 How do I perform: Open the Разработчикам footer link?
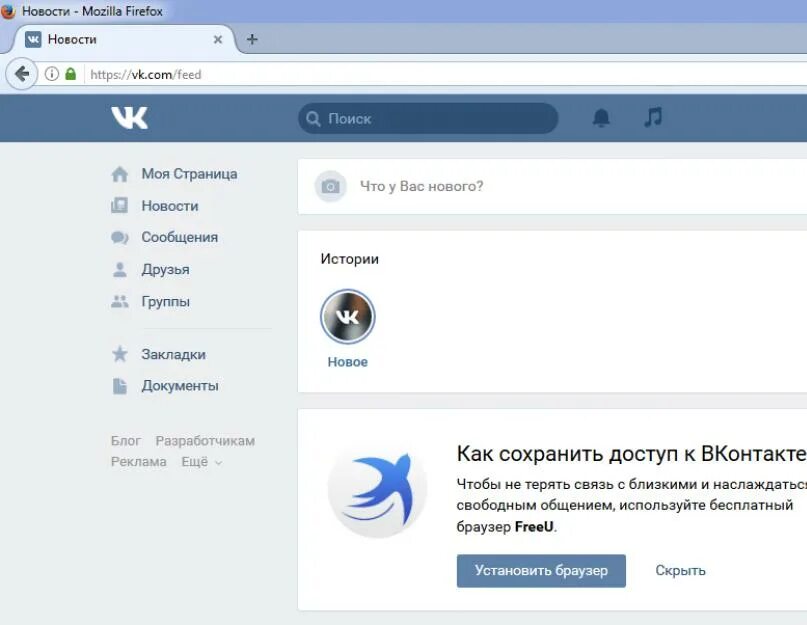[205, 441]
